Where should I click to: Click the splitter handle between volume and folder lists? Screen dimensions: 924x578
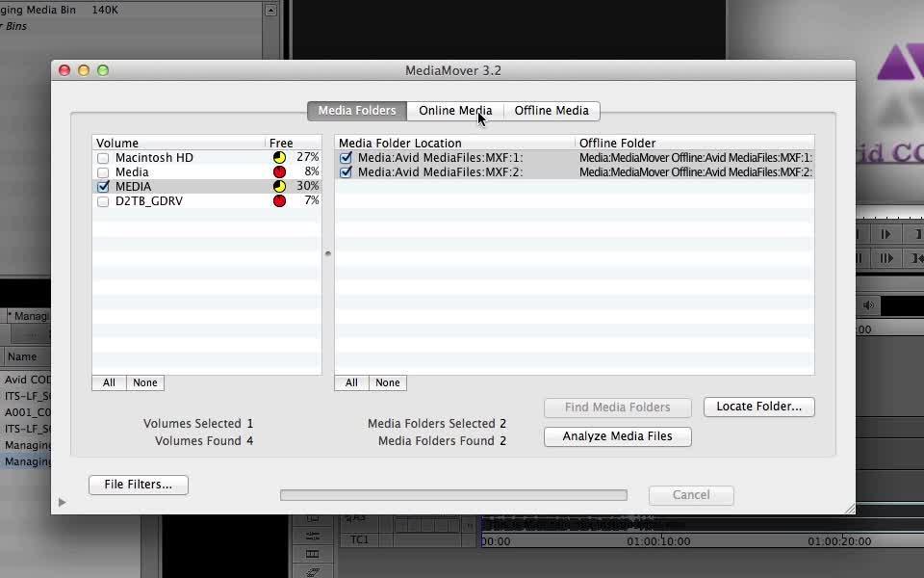tap(328, 253)
